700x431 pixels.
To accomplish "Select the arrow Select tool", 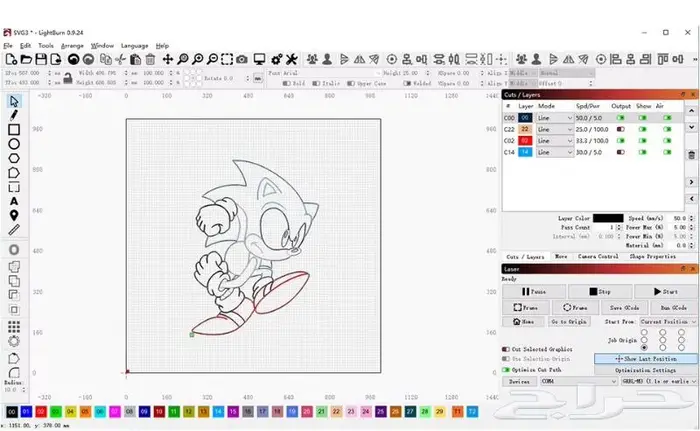I will tap(14, 101).
